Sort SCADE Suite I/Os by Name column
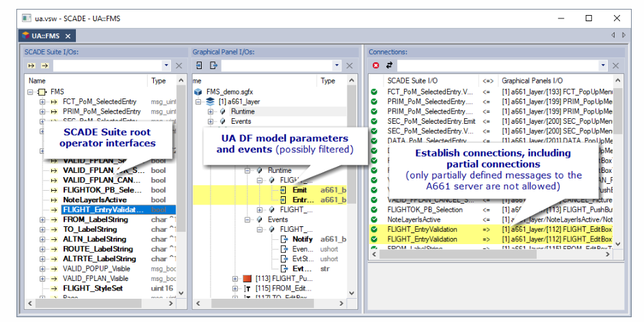644x322 pixels. (86, 81)
